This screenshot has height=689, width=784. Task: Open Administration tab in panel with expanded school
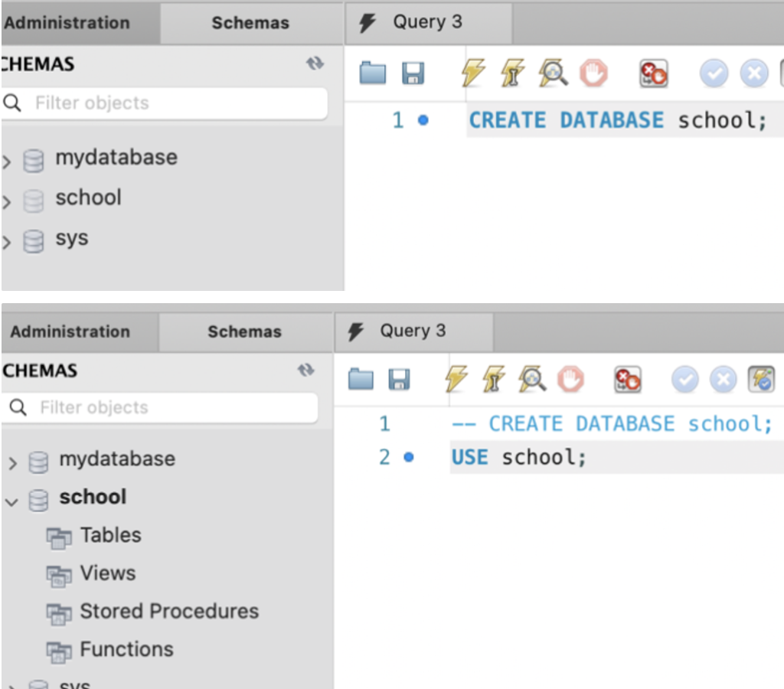(70, 332)
